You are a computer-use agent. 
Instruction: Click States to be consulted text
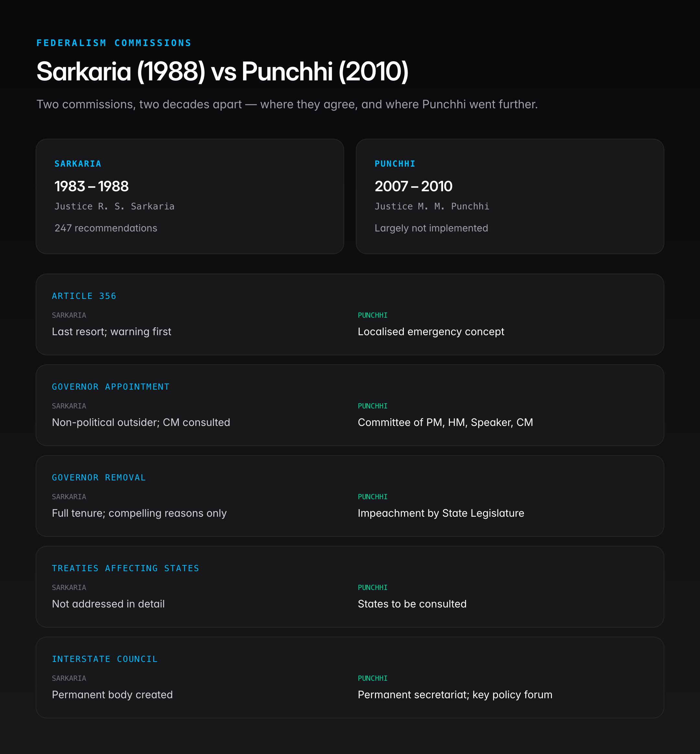412,604
